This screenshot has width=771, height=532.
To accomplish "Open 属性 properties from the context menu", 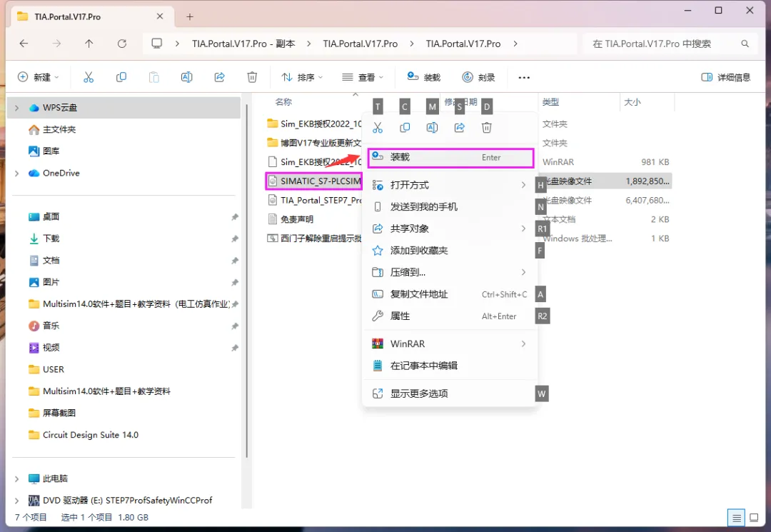I will 450,316.
